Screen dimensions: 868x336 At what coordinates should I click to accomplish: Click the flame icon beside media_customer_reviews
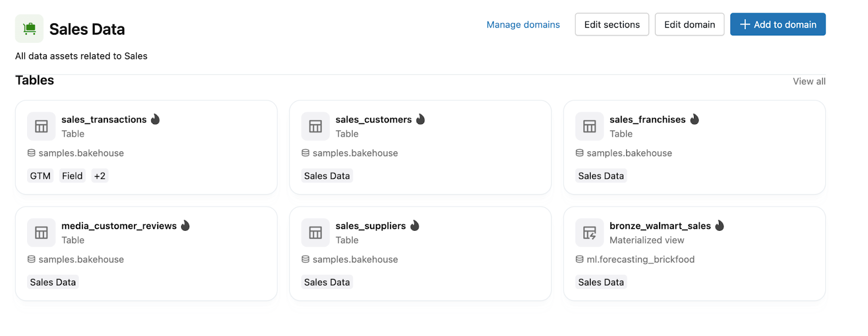186,225
